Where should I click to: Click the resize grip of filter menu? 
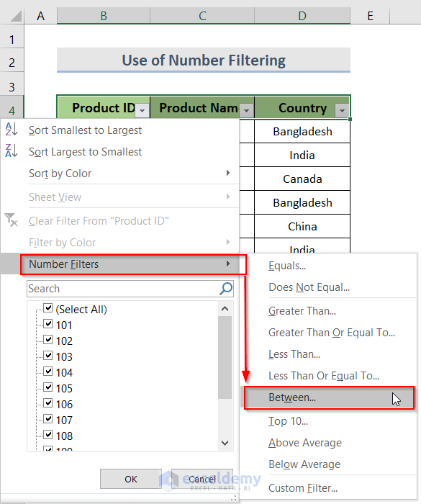[234, 498]
